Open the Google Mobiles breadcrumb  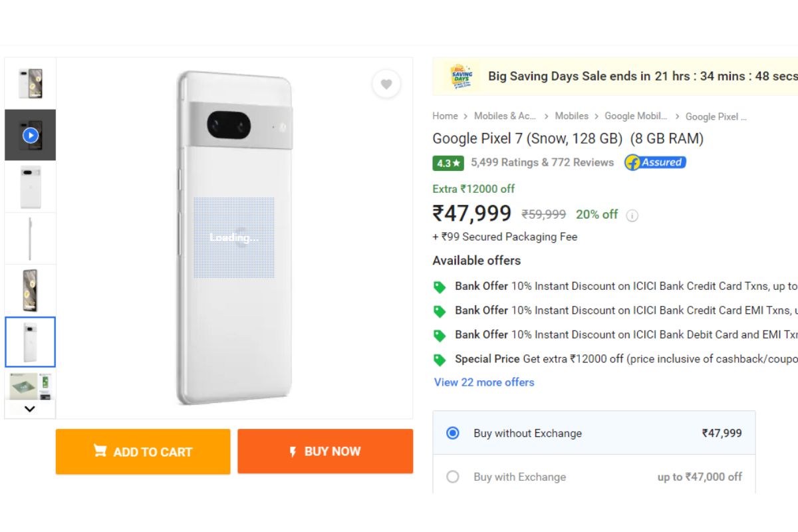click(x=635, y=116)
